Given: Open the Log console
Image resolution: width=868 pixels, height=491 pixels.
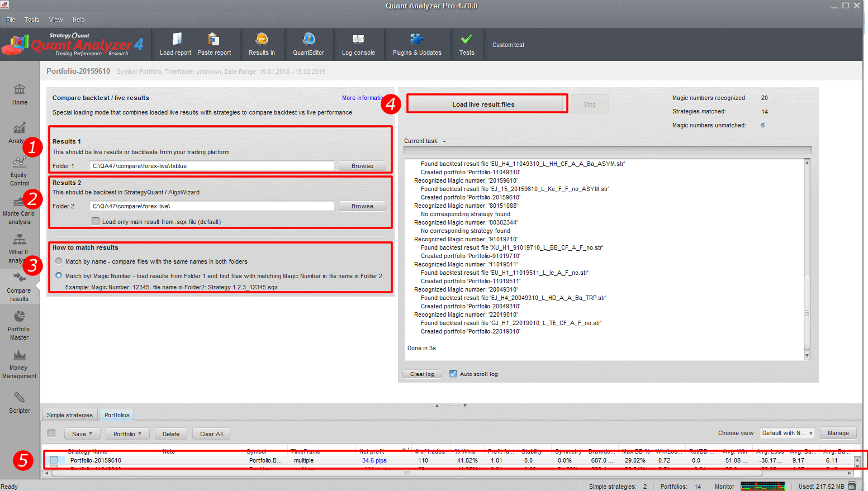Looking at the screenshot, I should (x=358, y=45).
